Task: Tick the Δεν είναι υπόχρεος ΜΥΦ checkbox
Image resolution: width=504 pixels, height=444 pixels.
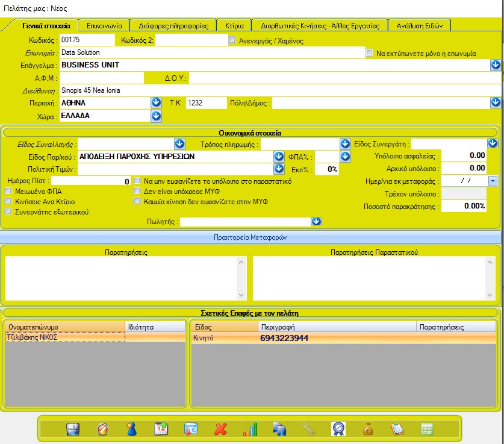Action: pyautogui.click(x=137, y=191)
